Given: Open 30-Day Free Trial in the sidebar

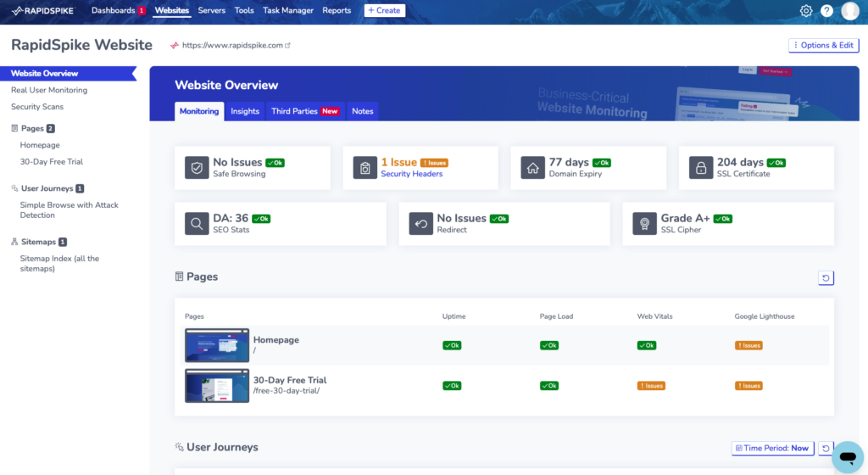Looking at the screenshot, I should 52,162.
